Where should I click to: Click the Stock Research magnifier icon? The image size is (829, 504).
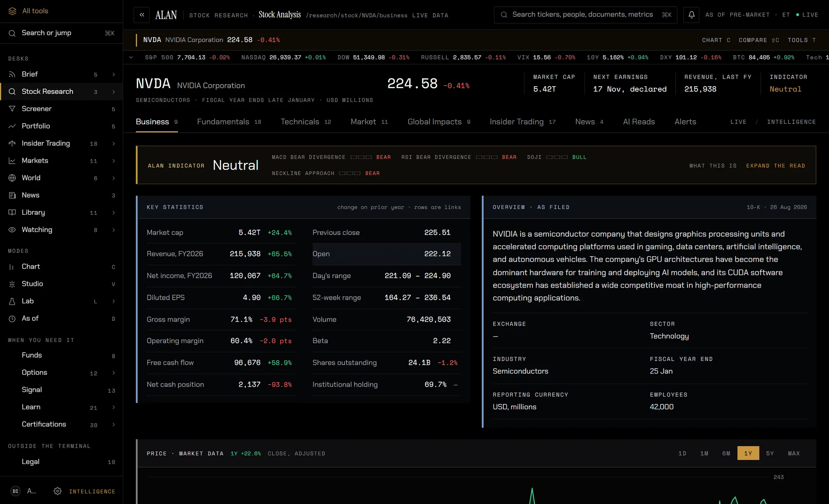point(12,92)
